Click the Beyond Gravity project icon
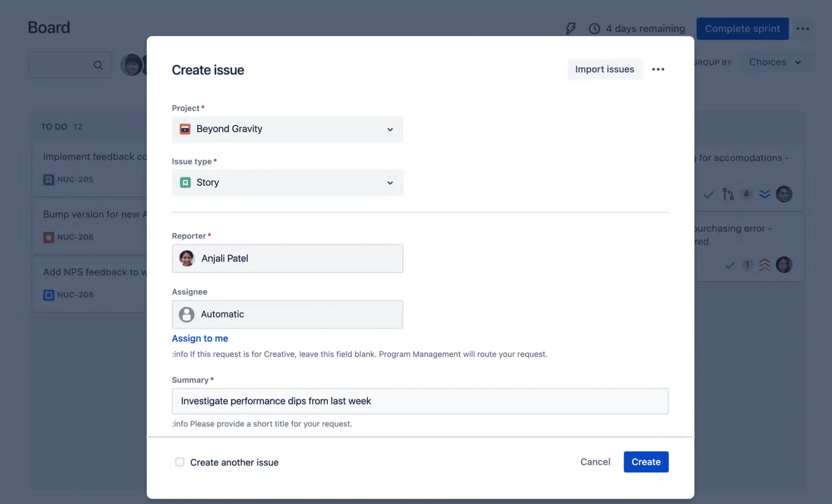The image size is (832, 504). 185,129
